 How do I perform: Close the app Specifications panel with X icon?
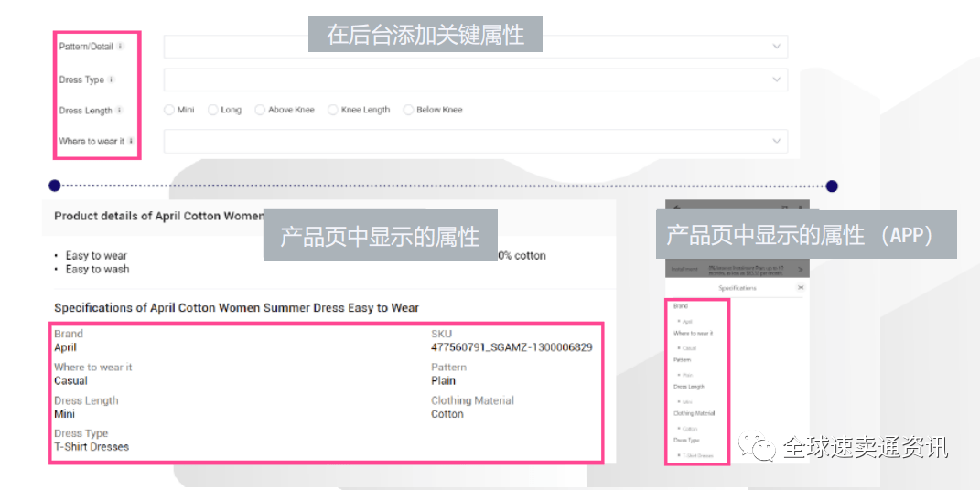(802, 288)
